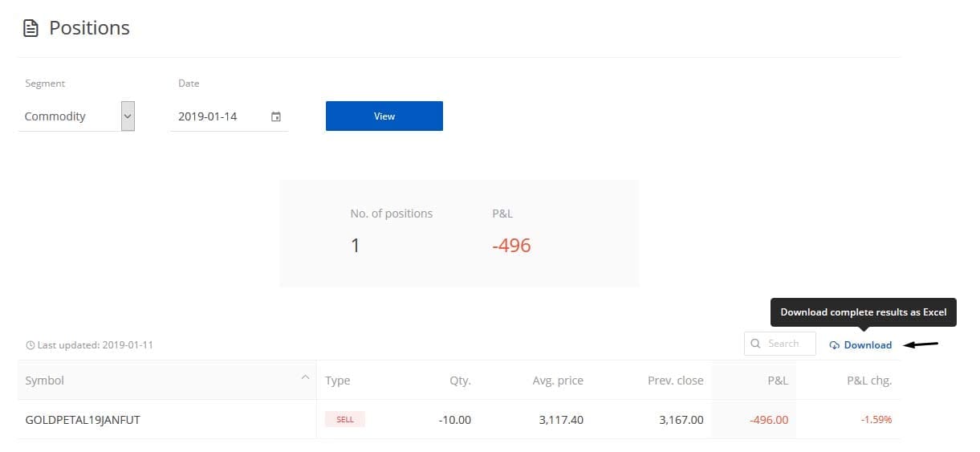The image size is (980, 452).
Task: Focus the Search input field
Action: [780, 344]
